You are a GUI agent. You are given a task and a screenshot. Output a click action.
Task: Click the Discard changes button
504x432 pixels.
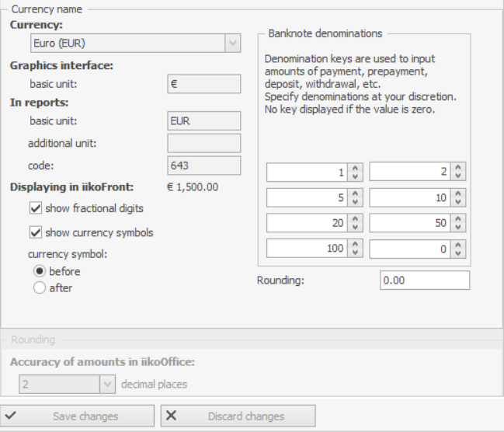pyautogui.click(x=238, y=416)
